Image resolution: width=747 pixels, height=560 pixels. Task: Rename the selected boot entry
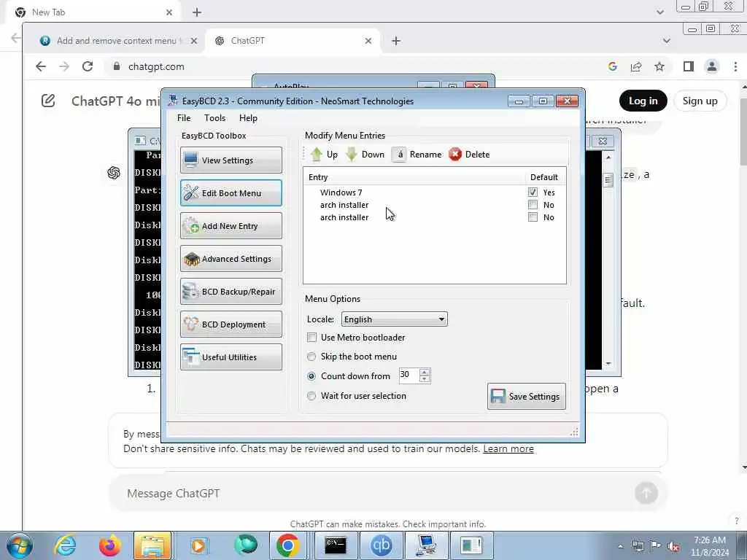tap(417, 155)
